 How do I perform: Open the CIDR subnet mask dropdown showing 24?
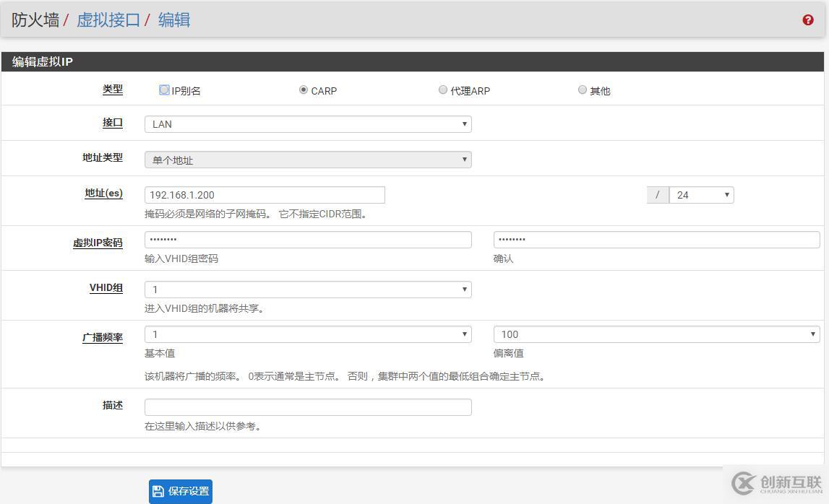click(701, 194)
